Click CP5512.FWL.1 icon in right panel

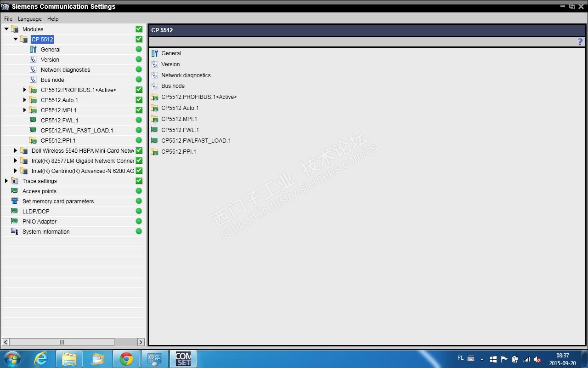pos(155,130)
